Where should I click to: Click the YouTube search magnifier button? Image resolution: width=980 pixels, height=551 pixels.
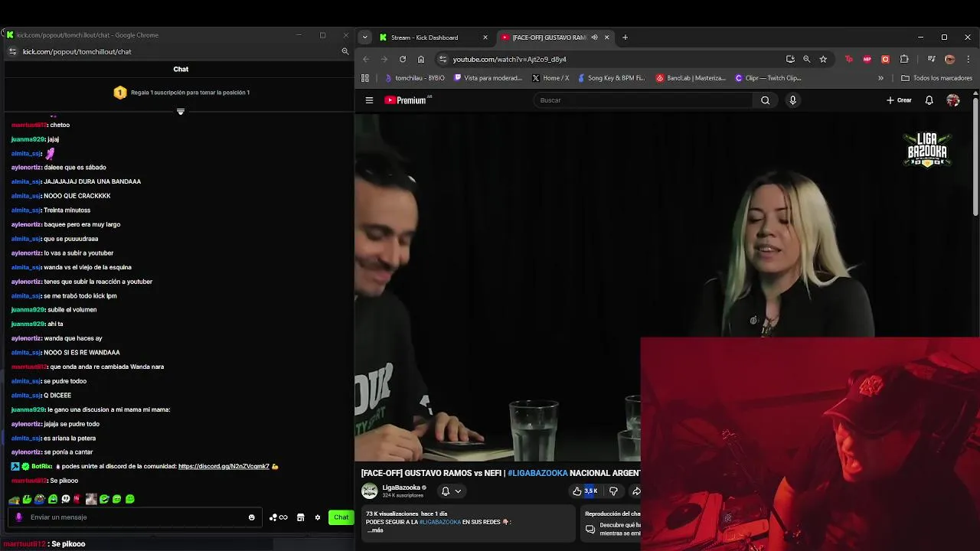765,100
